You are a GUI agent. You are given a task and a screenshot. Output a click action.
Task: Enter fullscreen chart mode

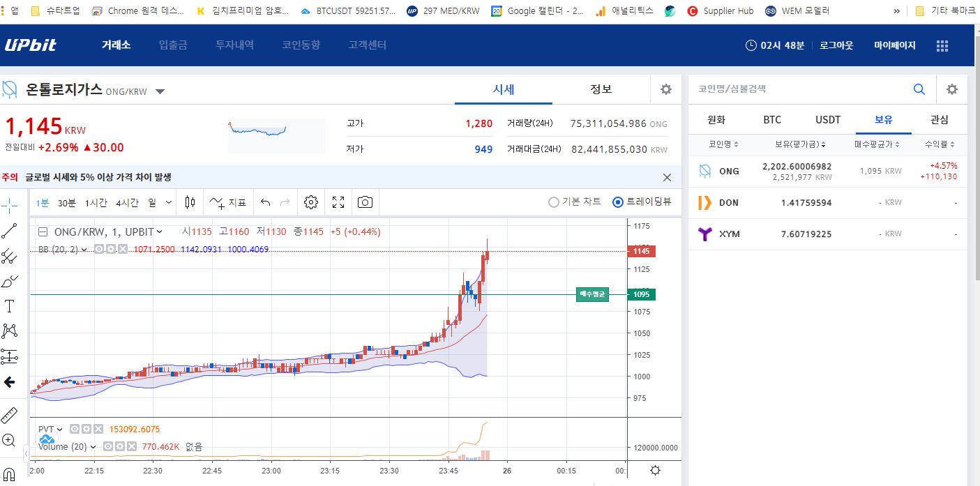(x=338, y=203)
